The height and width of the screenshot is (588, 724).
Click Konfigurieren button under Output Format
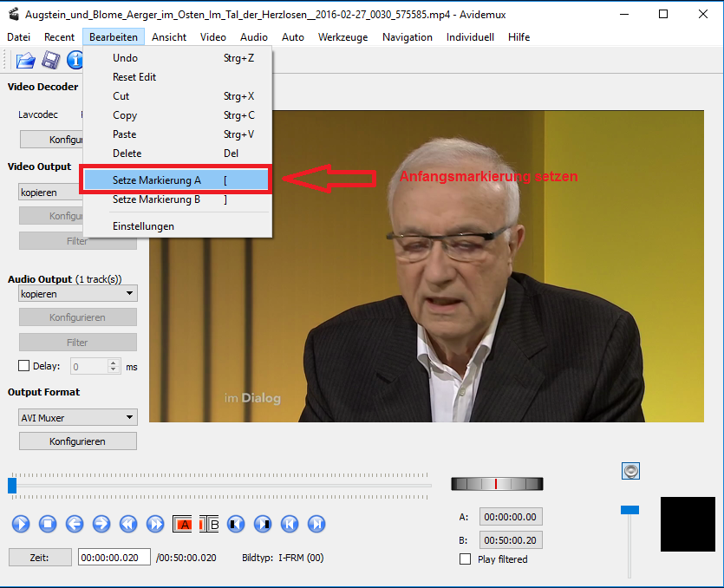tap(78, 441)
